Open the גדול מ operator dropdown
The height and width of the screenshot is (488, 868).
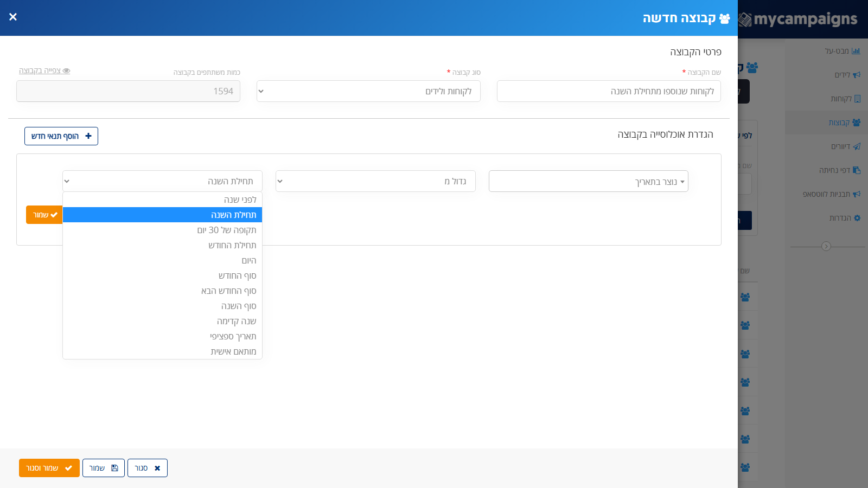coord(375,181)
